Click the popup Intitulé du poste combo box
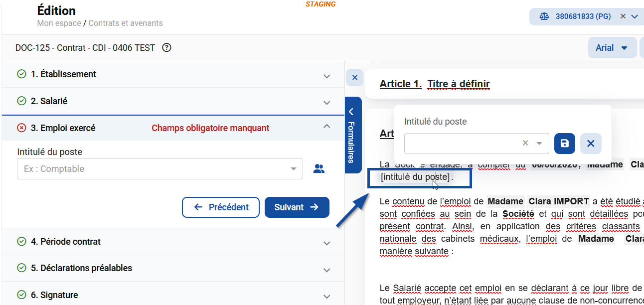Image resolution: width=644 pixels, height=305 pixels. tap(477, 144)
